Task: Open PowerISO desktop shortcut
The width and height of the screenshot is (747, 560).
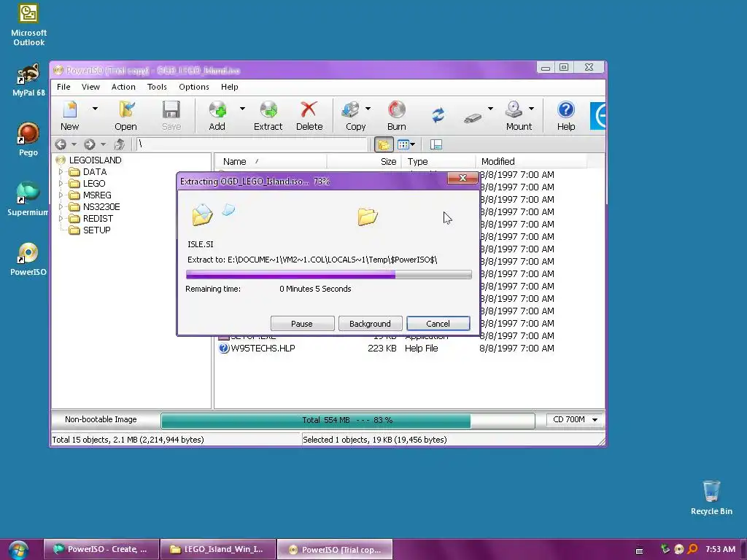Action: (28, 259)
